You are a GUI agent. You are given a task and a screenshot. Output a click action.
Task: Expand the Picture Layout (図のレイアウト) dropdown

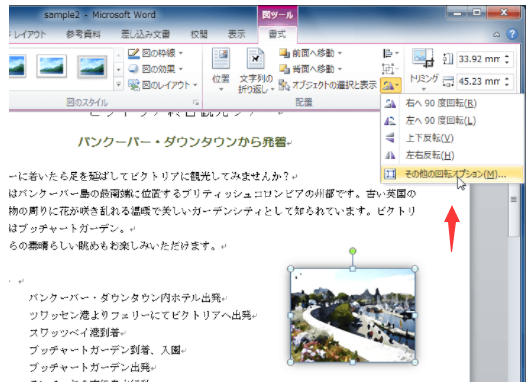pos(195,85)
